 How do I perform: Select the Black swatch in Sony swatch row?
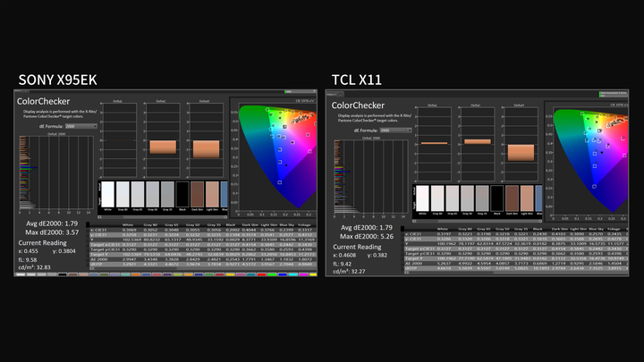click(182, 195)
